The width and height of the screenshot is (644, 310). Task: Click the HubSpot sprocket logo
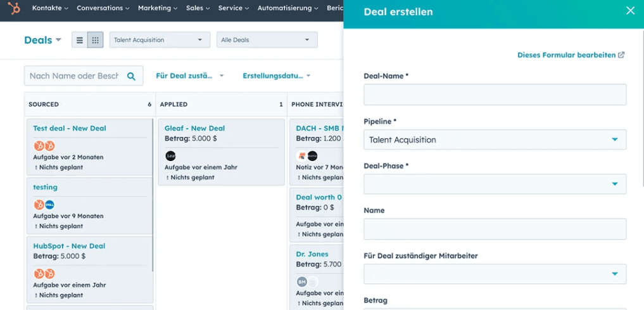[x=13, y=8]
